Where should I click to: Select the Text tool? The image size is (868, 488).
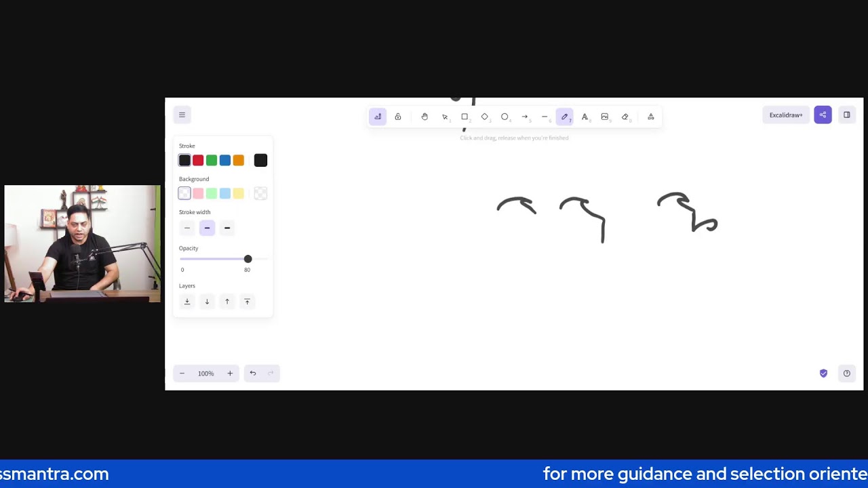coord(585,117)
